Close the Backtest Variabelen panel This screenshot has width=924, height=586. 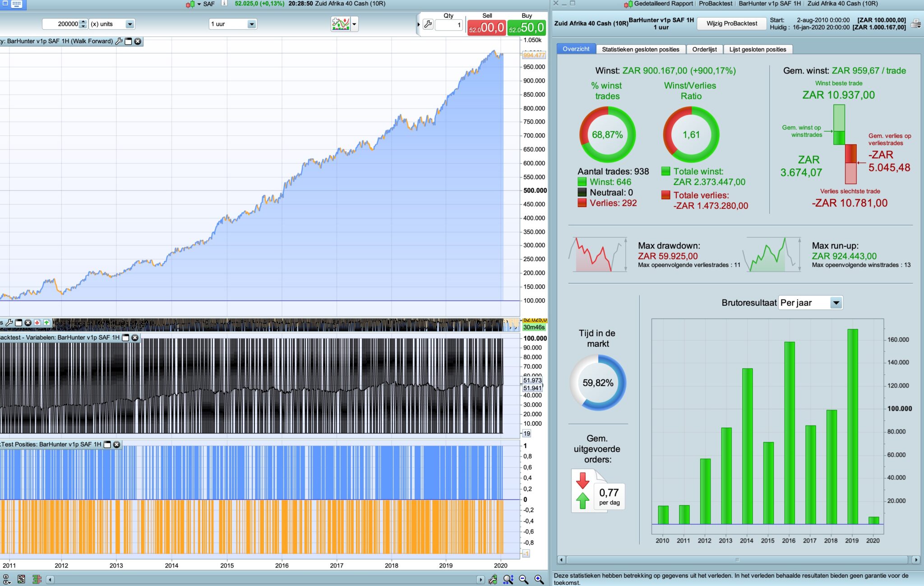[135, 337]
